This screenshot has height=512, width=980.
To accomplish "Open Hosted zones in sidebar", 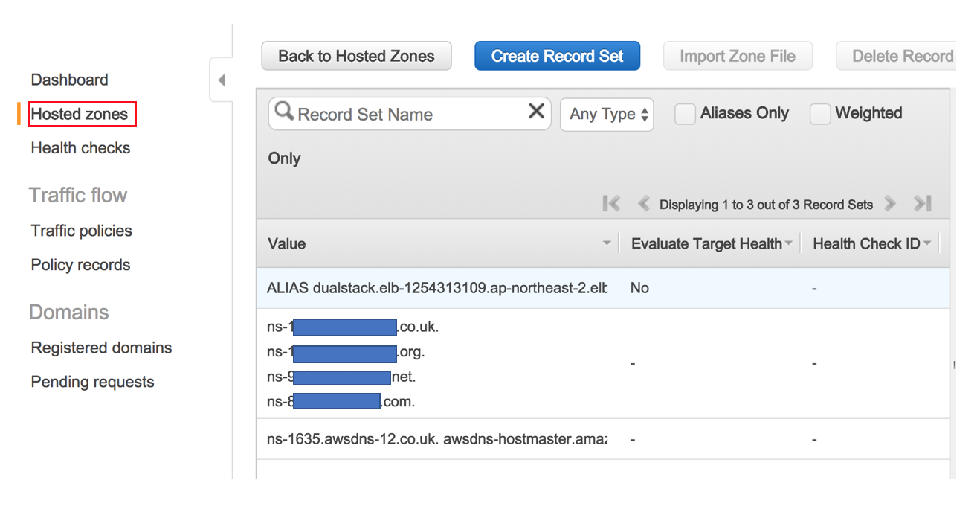I will click(80, 114).
